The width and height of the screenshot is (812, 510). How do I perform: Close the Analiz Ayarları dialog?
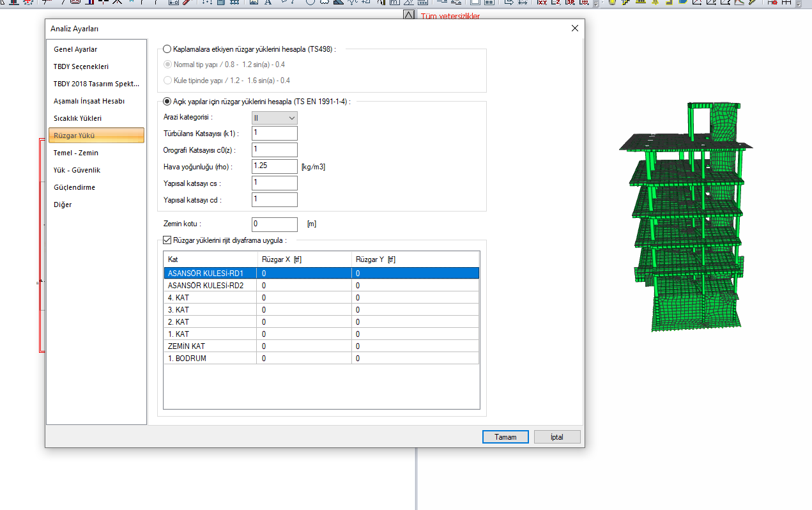coord(574,28)
